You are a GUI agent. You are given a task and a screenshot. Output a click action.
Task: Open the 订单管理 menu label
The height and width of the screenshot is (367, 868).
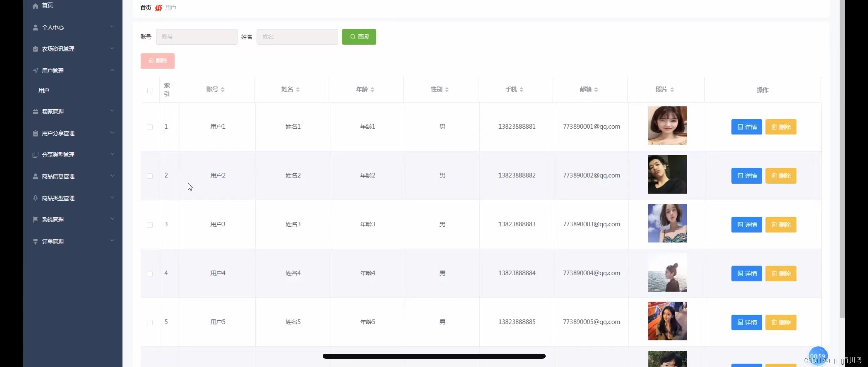(53, 241)
